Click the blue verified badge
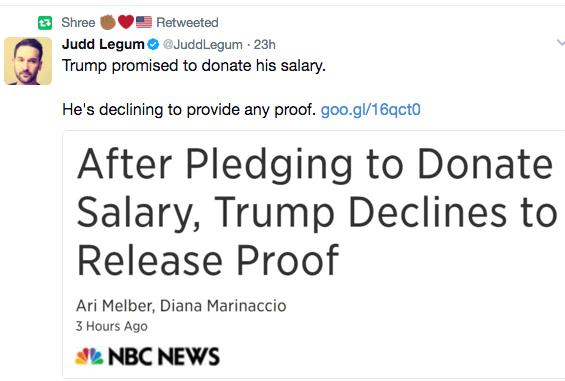This screenshot has height=381, width=565. 153,45
